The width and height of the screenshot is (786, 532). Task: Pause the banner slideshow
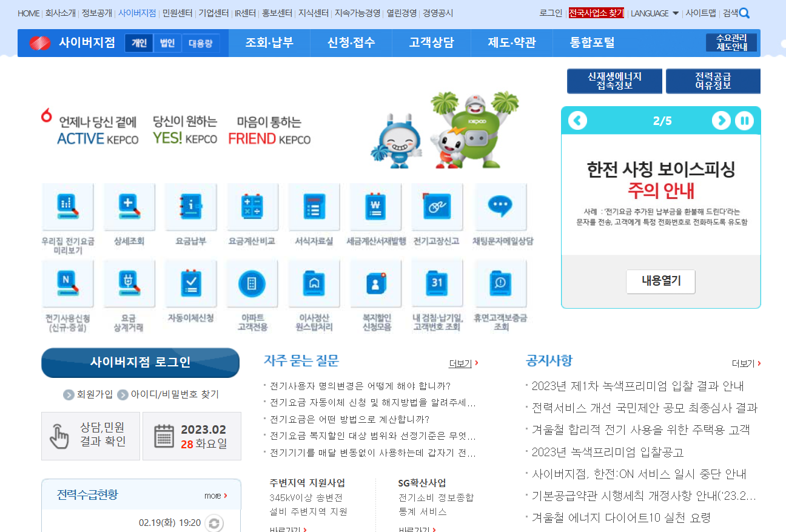[744, 121]
